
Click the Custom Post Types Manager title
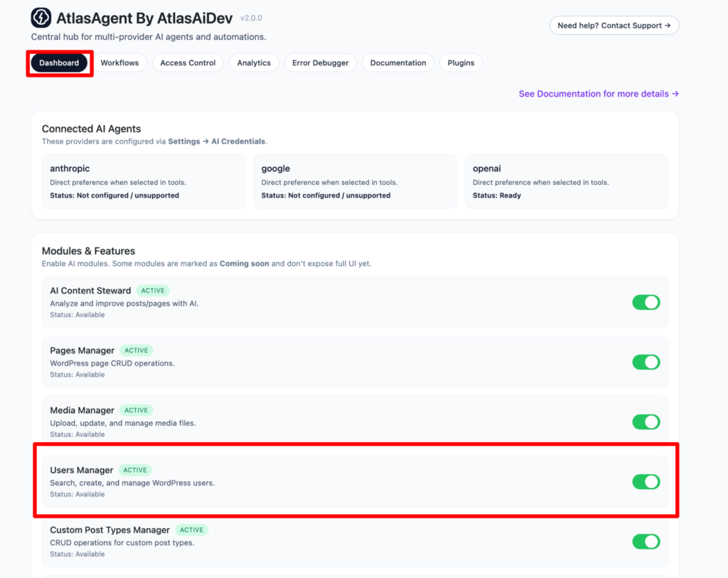[109, 530]
